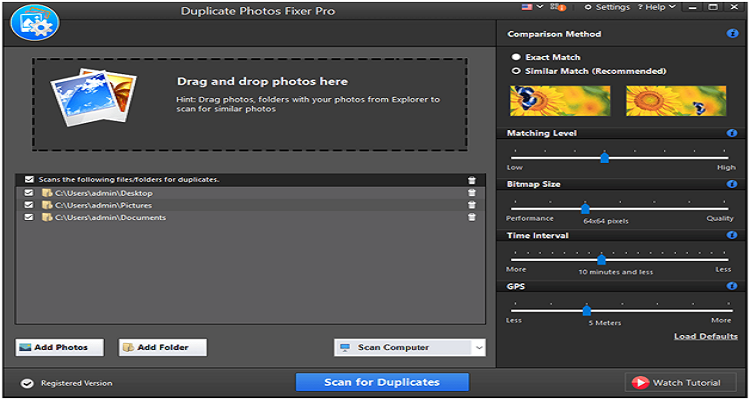Click the '10 minutes and less' value label
This screenshot has width=750, height=400.
point(616,272)
